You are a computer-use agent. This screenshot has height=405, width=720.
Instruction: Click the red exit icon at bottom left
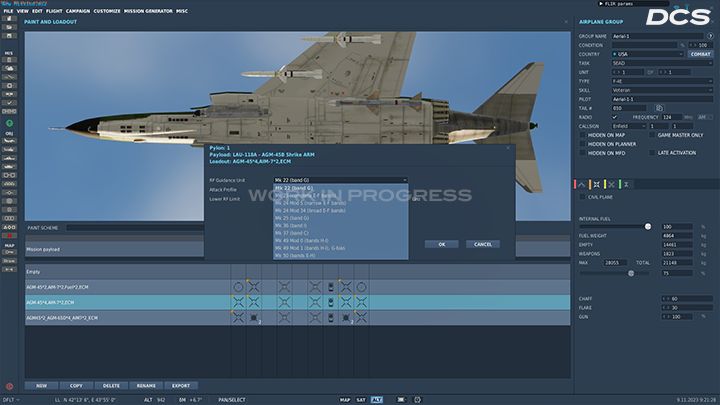(x=10, y=385)
